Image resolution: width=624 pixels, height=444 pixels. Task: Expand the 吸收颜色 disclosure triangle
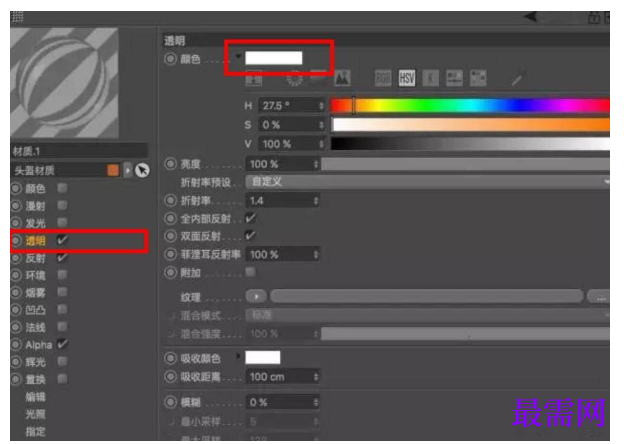pyautogui.click(x=238, y=356)
